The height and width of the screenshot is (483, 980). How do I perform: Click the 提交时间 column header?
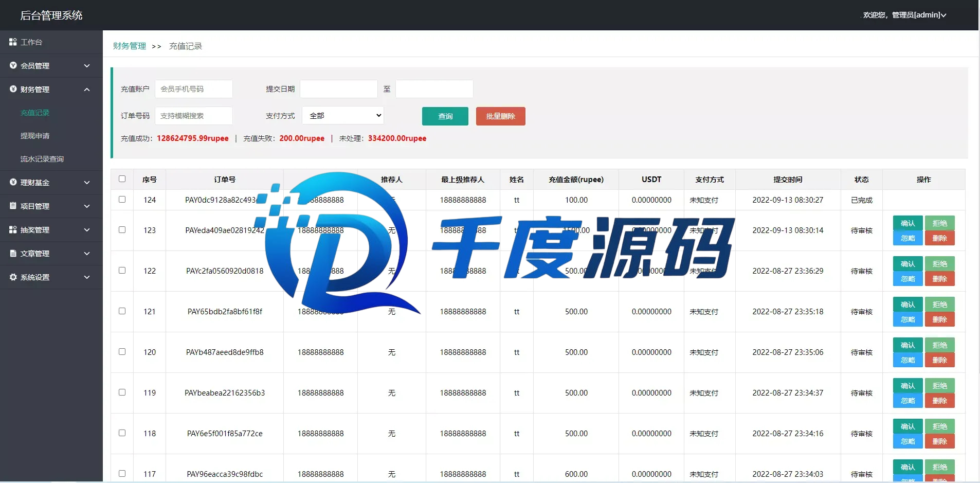[x=788, y=180]
